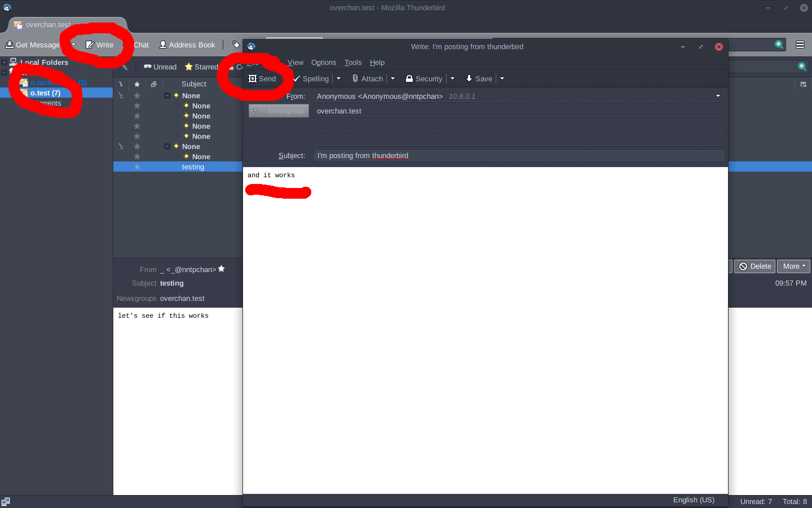812x508 pixels.
Task: Click the sender address _ <_@nntpchan>
Action: [x=188, y=269]
